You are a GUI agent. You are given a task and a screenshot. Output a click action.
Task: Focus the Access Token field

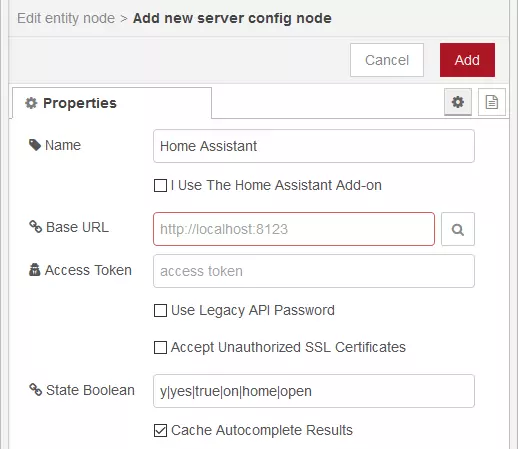314,271
